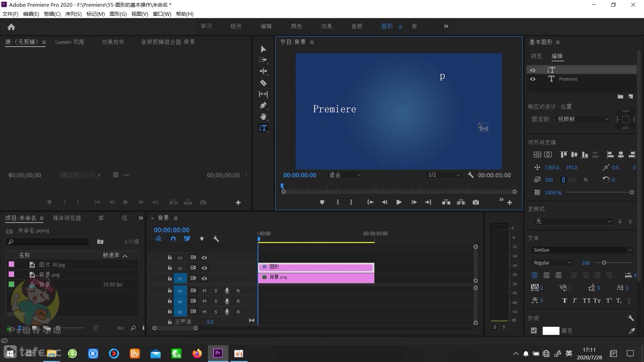Play the program monitor
This screenshot has width=644, height=362.
(x=399, y=202)
